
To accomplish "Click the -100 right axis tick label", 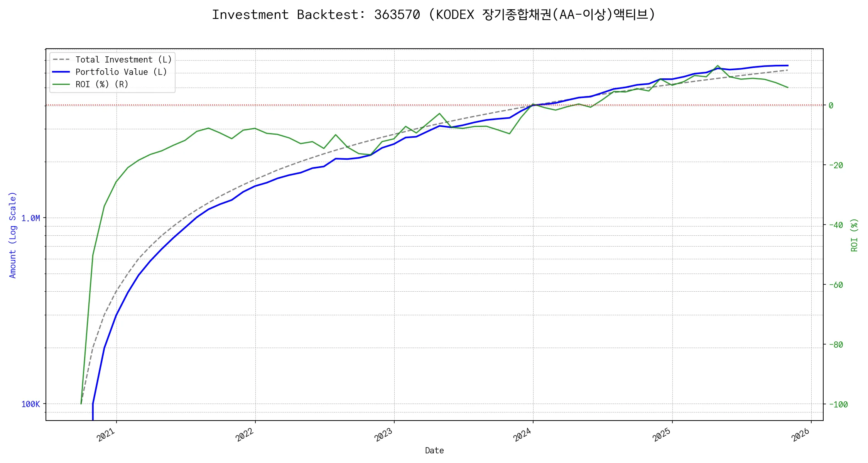I will click(838, 405).
